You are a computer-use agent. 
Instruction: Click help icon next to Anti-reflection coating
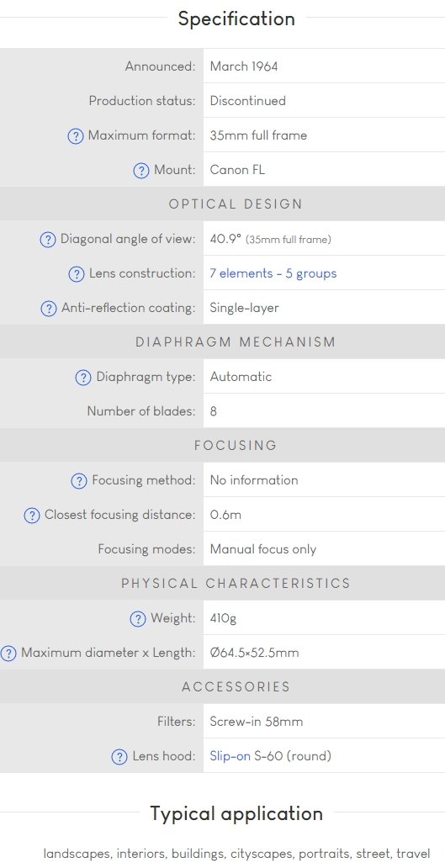click(x=49, y=309)
